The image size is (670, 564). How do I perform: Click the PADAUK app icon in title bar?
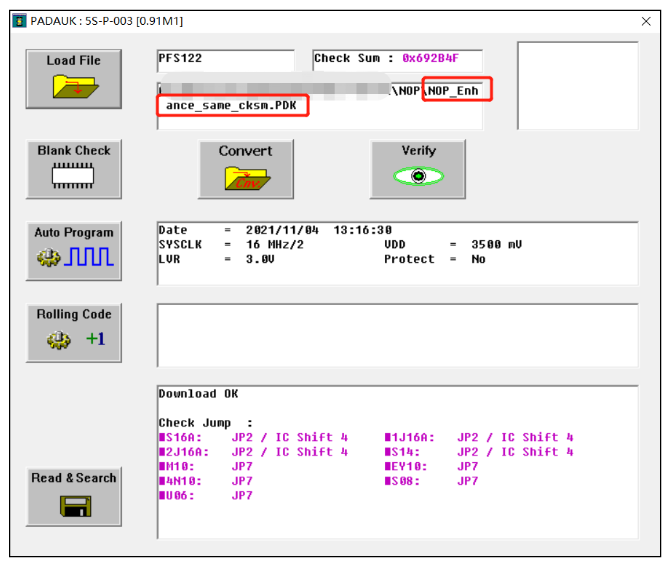[x=19, y=21]
